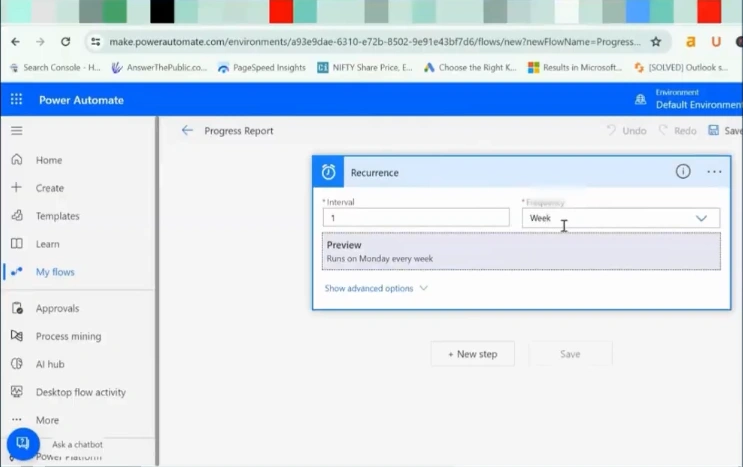Click the address bar URL
The image size is (743, 467).
[374, 42]
